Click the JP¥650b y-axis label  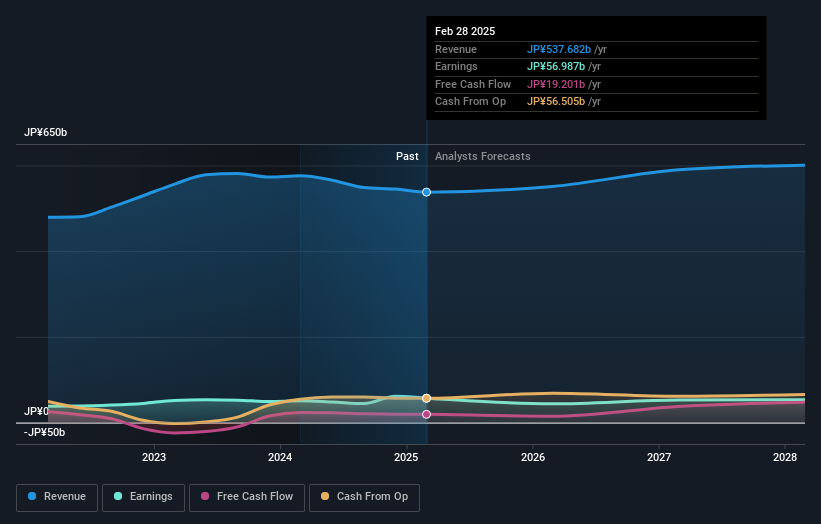tap(46, 132)
